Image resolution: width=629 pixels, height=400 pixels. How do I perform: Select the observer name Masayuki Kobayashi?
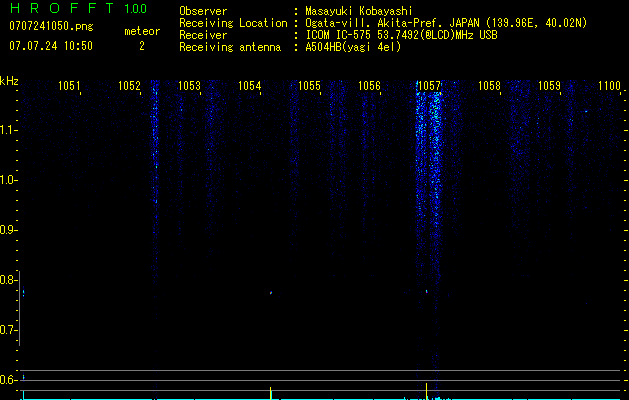coord(359,12)
